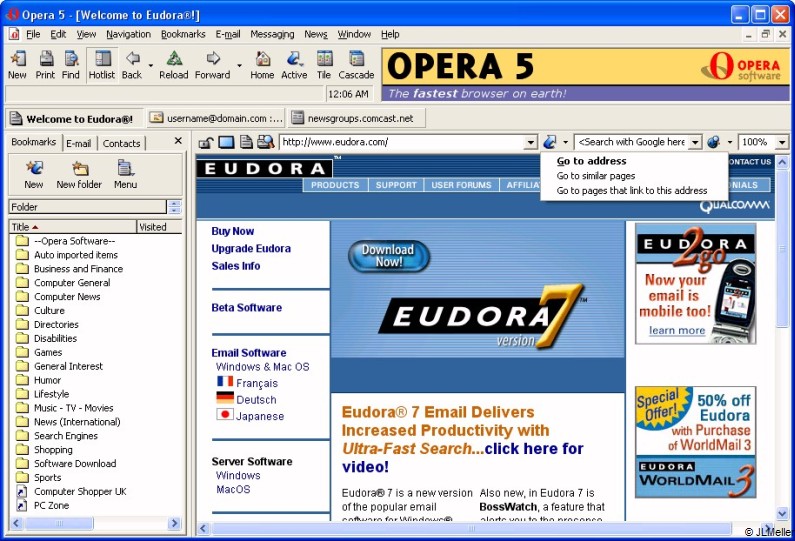Viewport: 795px width, 541px height.
Task: Cascade the open windows
Action: 356,65
